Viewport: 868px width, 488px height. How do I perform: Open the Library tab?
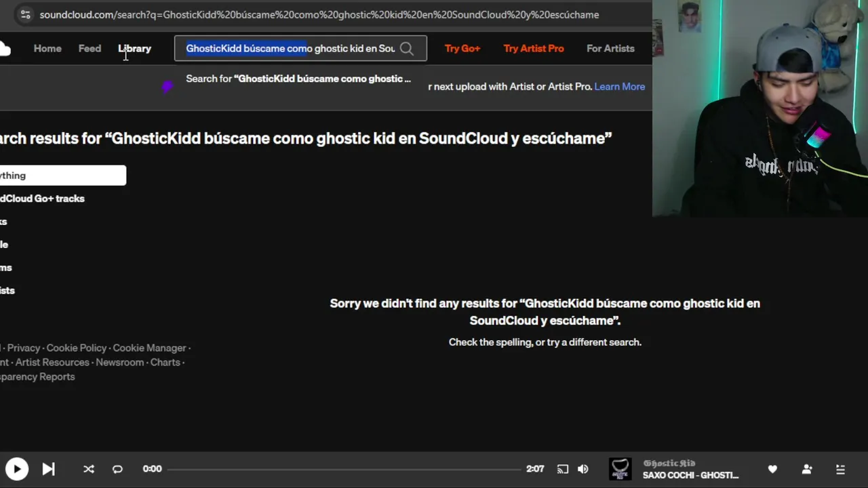click(134, 49)
